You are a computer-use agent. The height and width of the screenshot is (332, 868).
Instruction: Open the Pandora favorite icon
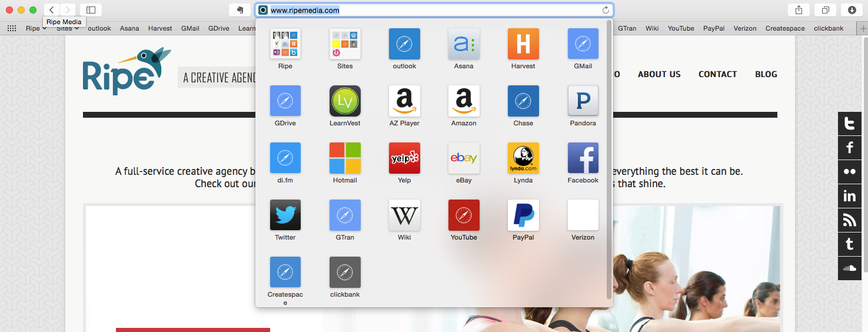(x=583, y=101)
